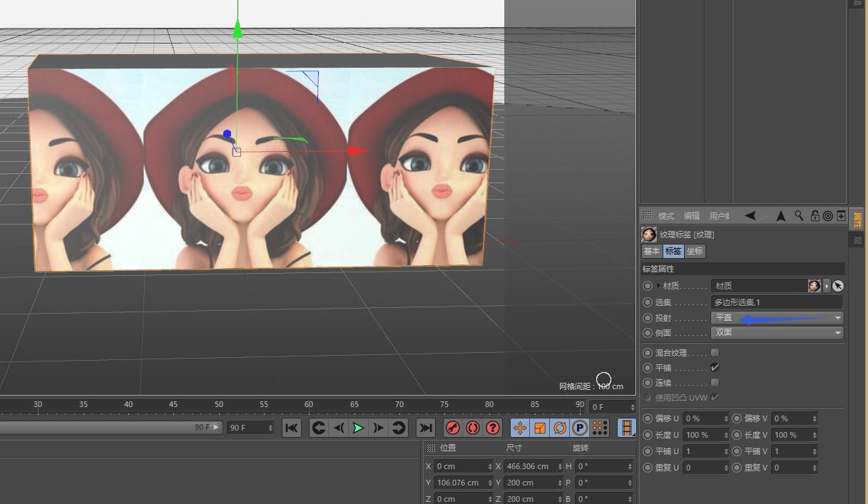Click the texture tag face icon
This screenshot has height=504, width=868.
[x=649, y=235]
